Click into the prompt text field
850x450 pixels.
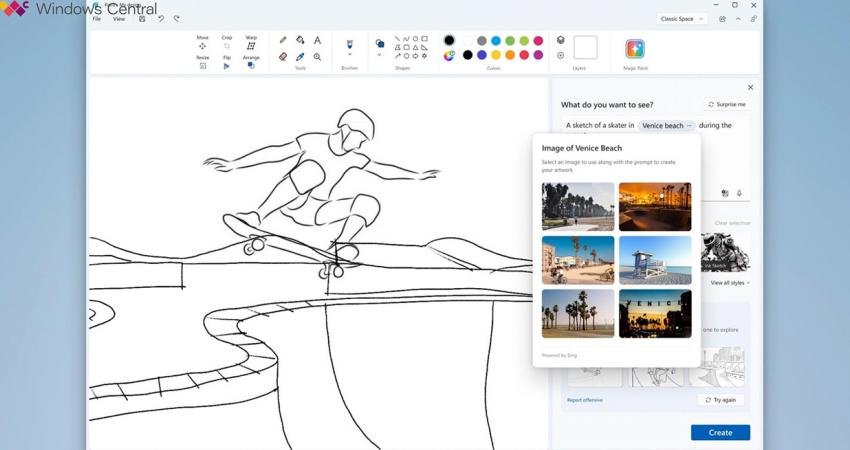point(656,158)
